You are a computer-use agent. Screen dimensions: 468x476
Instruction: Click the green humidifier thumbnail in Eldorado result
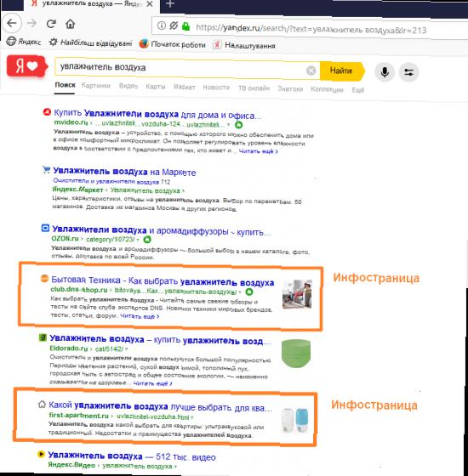click(x=296, y=354)
